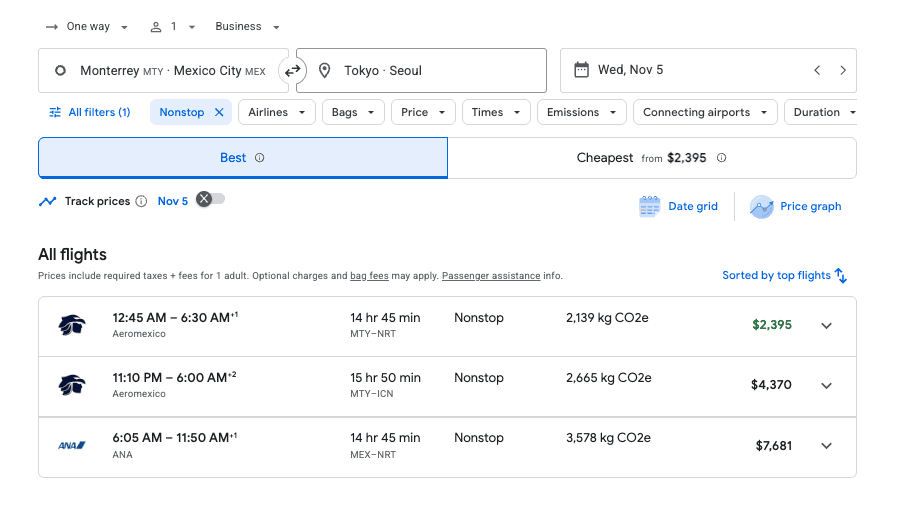Open the Business cabin class dropdown
The width and height of the screenshot is (924, 529).
[247, 27]
